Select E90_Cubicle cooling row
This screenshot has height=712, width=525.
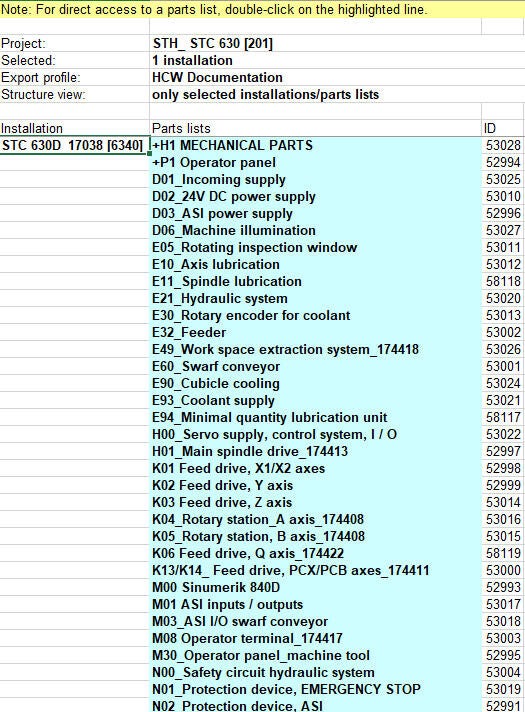315,383
